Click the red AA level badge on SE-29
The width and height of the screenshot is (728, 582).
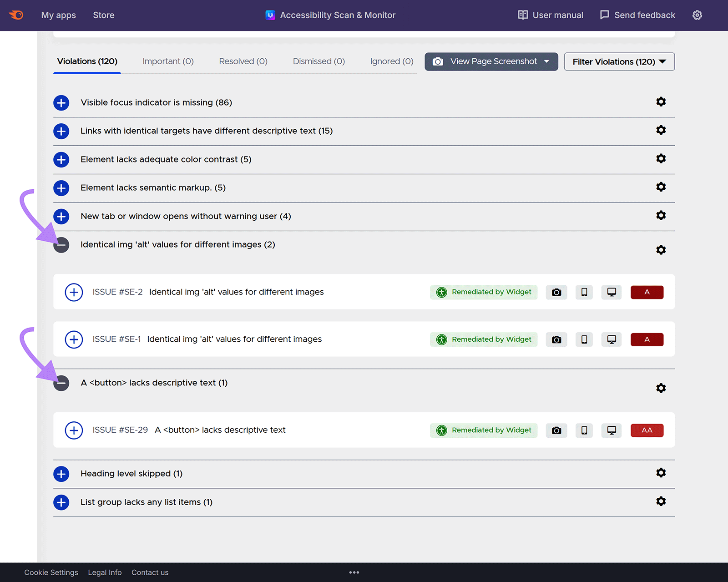point(647,430)
